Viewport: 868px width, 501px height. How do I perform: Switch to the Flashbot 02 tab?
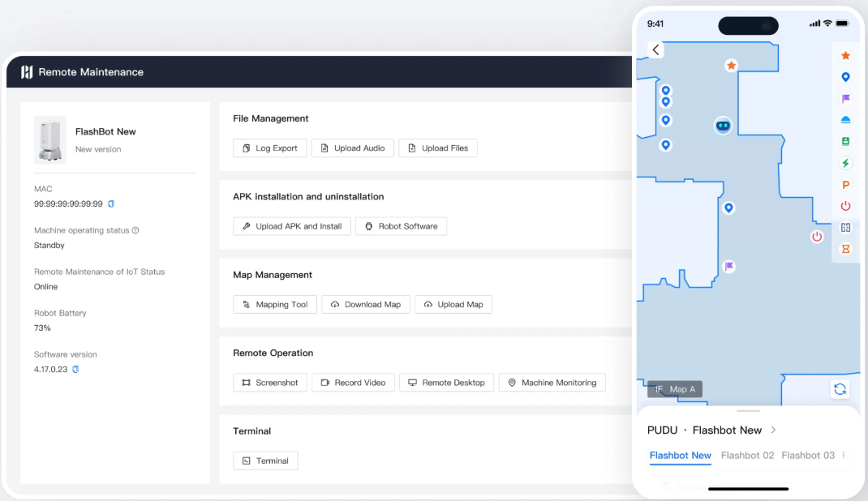click(x=747, y=456)
